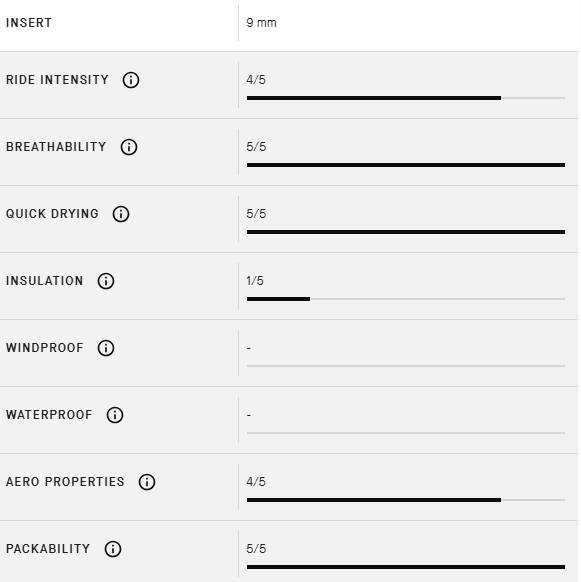Open info icon next to Ride Intensity
581x582 pixels.
(131, 80)
